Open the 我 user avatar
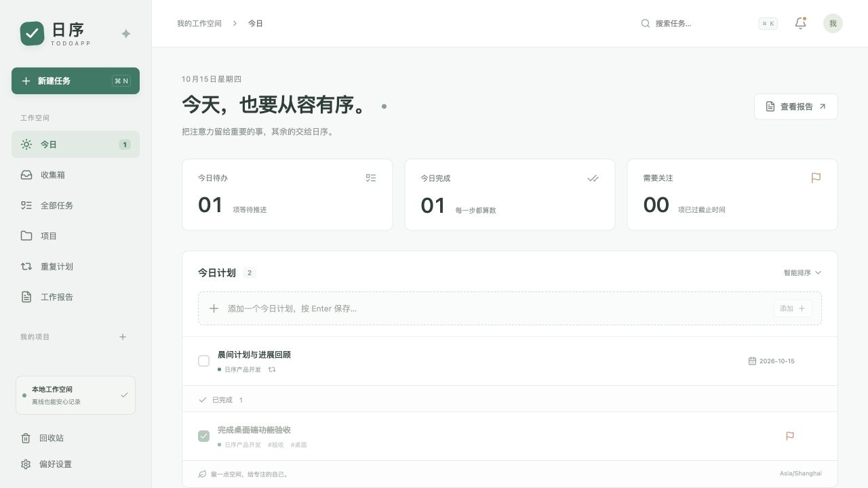The height and width of the screenshot is (488, 868). tap(833, 23)
